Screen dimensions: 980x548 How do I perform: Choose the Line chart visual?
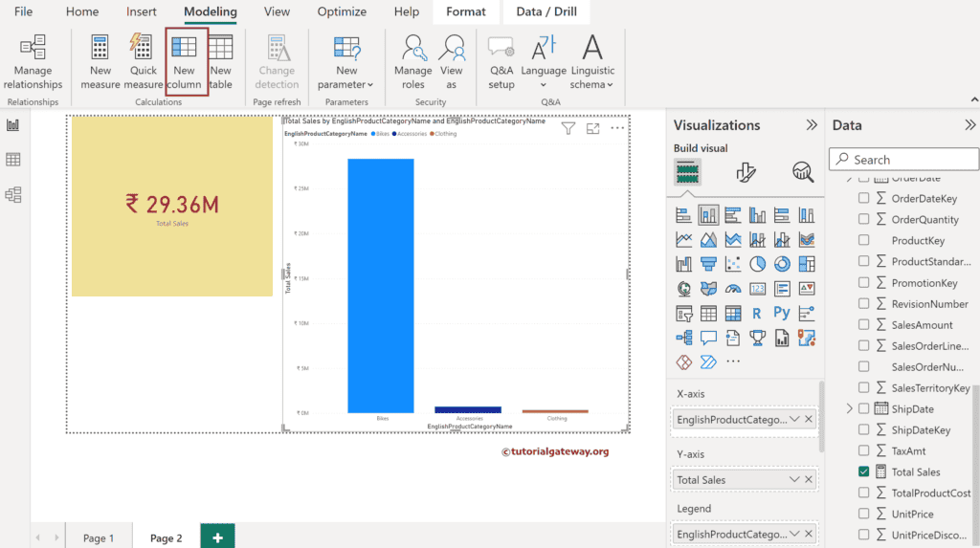point(683,240)
